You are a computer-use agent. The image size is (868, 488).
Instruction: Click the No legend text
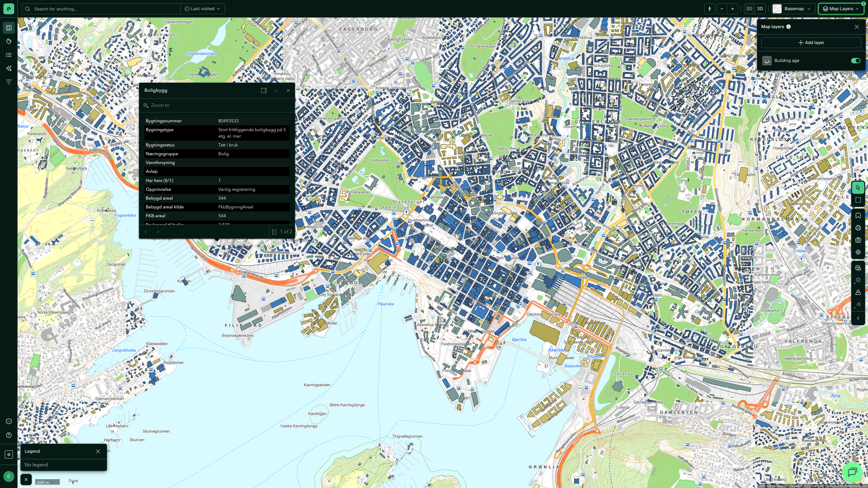click(x=36, y=465)
